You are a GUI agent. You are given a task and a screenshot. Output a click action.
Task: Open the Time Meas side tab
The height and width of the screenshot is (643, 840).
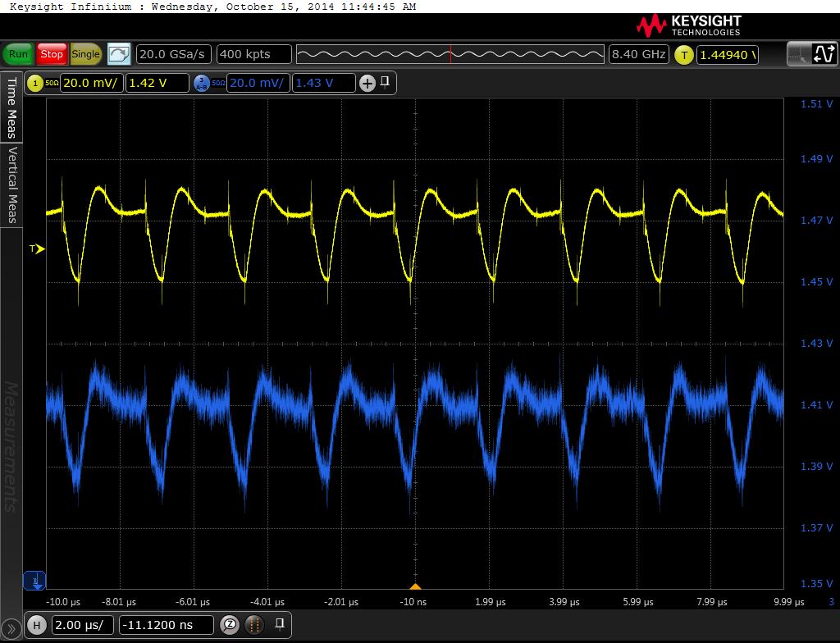[x=11, y=107]
